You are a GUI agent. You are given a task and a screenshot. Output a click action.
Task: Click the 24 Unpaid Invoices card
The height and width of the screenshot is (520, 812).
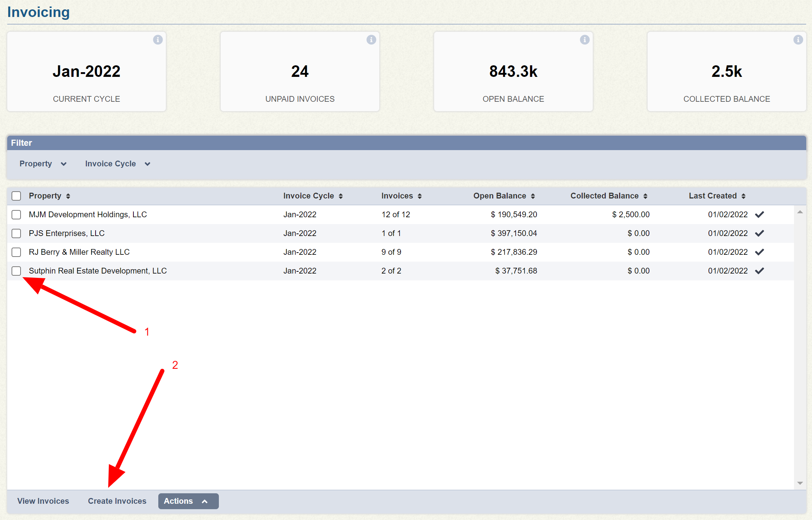[x=300, y=71]
